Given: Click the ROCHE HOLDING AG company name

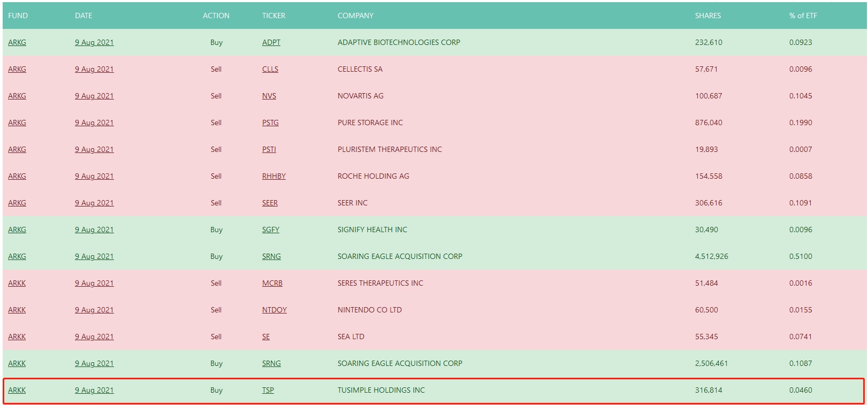Looking at the screenshot, I should coord(374,176).
